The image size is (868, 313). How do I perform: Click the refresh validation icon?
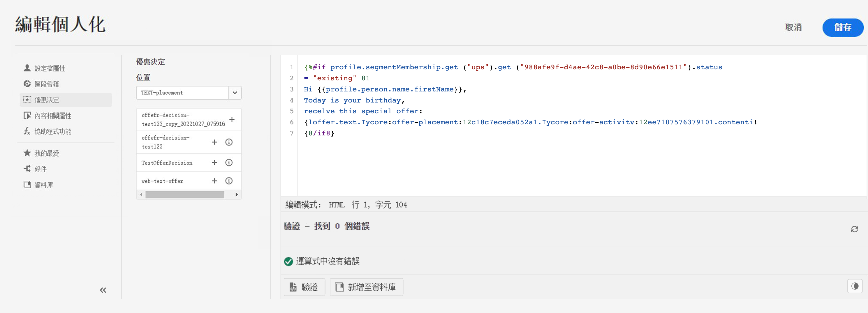pyautogui.click(x=854, y=229)
